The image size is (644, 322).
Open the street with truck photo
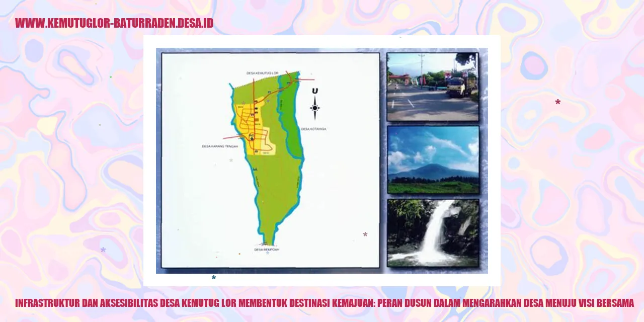[433, 87]
